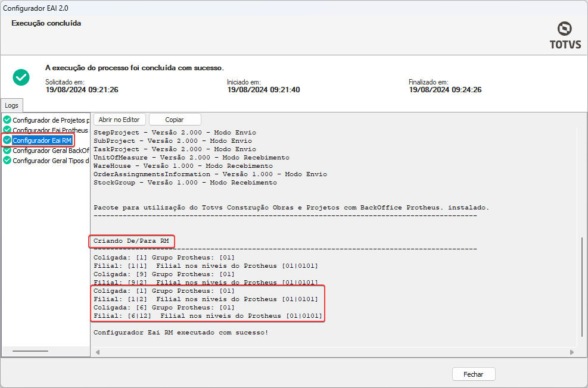Click the TOTVS logo in the header
Image resolution: width=588 pixels, height=388 pixels.
pos(565,36)
